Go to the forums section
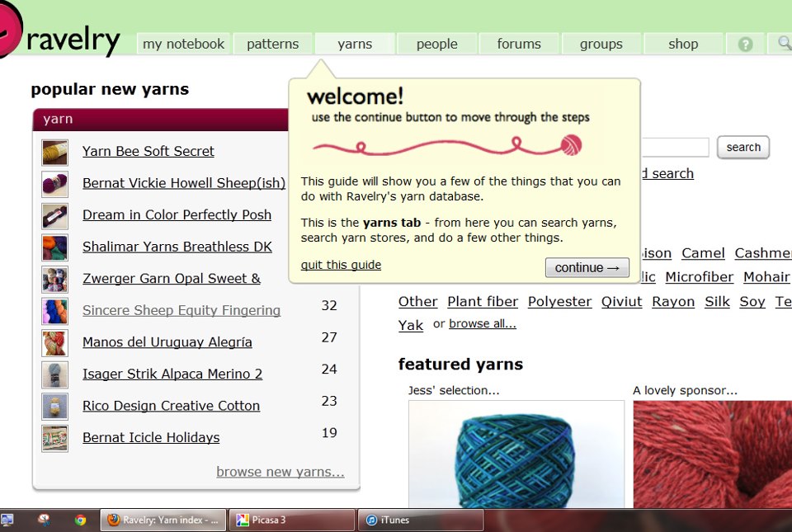 pos(519,43)
